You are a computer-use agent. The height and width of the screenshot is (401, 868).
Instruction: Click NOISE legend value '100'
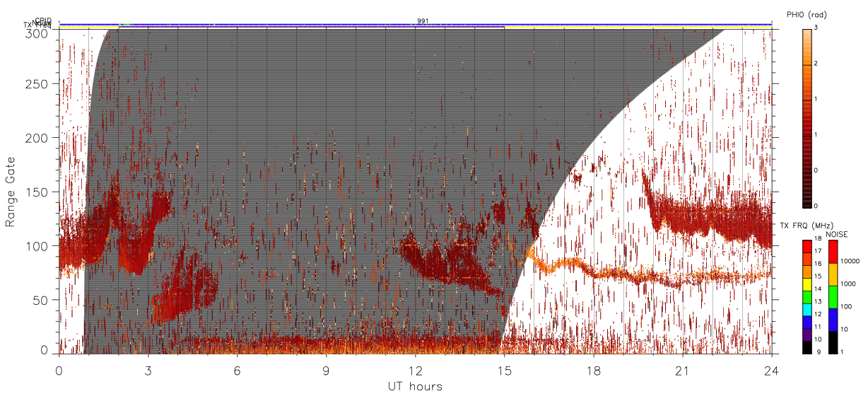pos(846,306)
